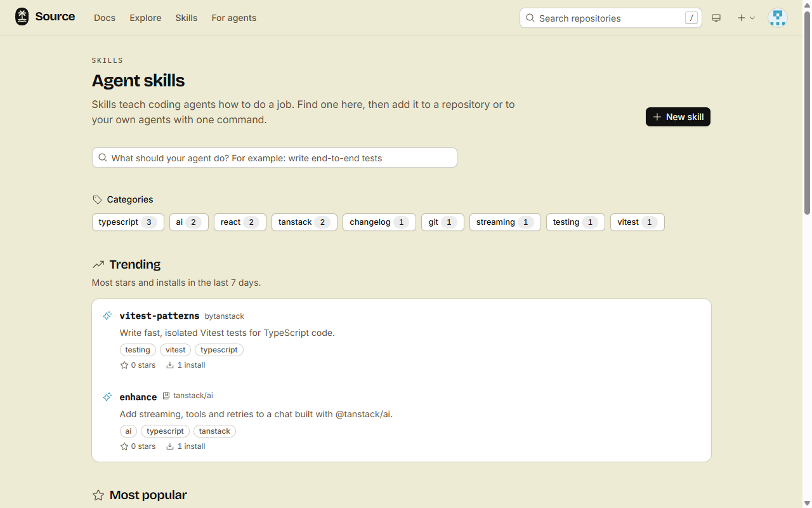Open the tanstack/ai repository link
812x508 pixels.
click(193, 395)
